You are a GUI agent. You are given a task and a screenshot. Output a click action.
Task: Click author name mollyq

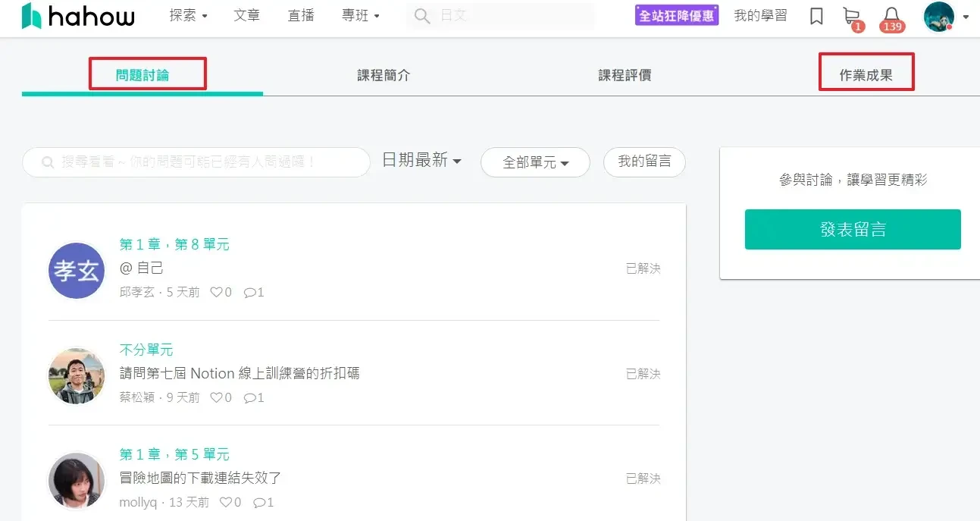point(139,502)
